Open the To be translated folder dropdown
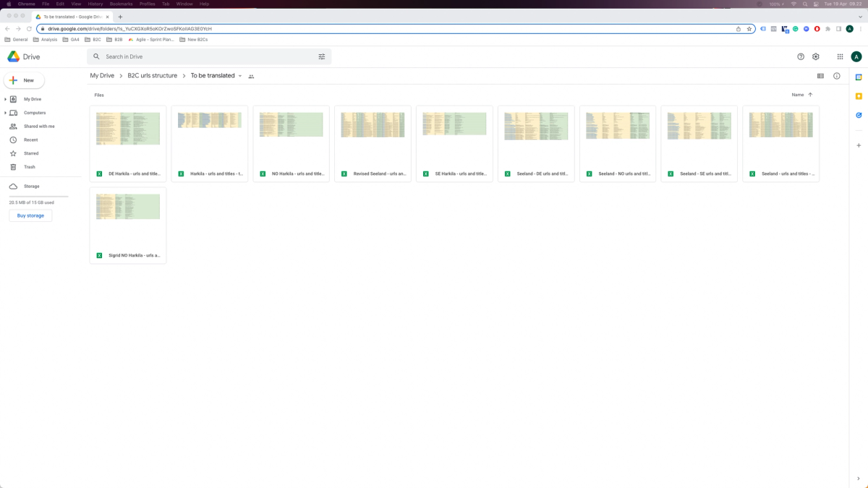The image size is (868, 488). tap(240, 76)
